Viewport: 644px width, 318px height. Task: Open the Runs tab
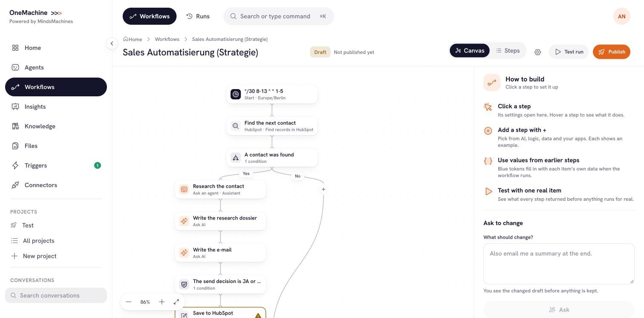[198, 16]
